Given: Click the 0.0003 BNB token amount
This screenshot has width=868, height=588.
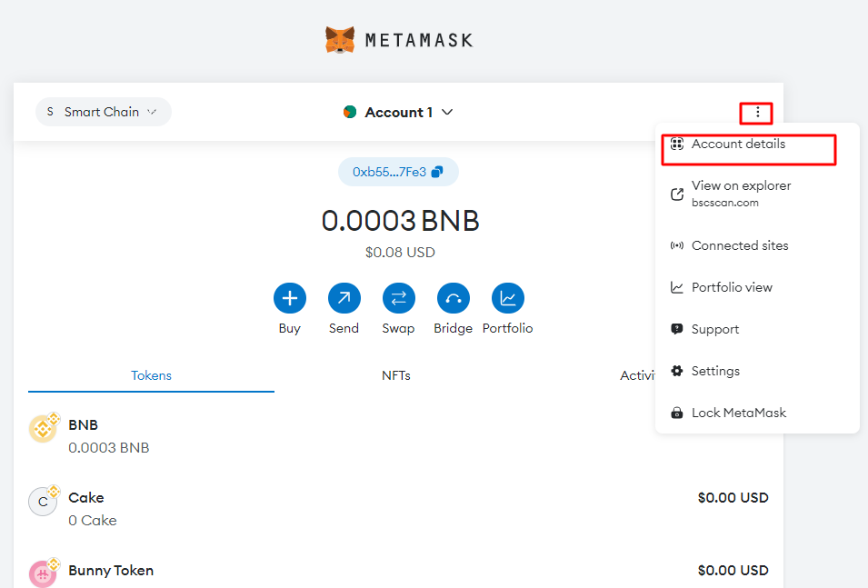Looking at the screenshot, I should click(x=108, y=447).
